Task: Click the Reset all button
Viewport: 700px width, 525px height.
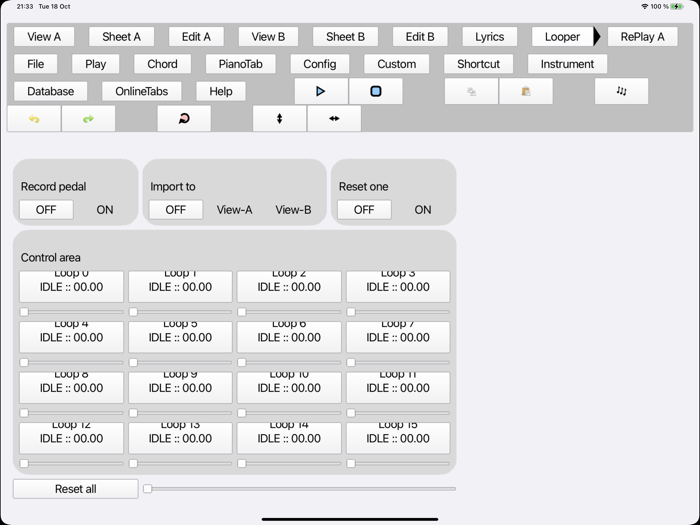Action: click(x=75, y=489)
